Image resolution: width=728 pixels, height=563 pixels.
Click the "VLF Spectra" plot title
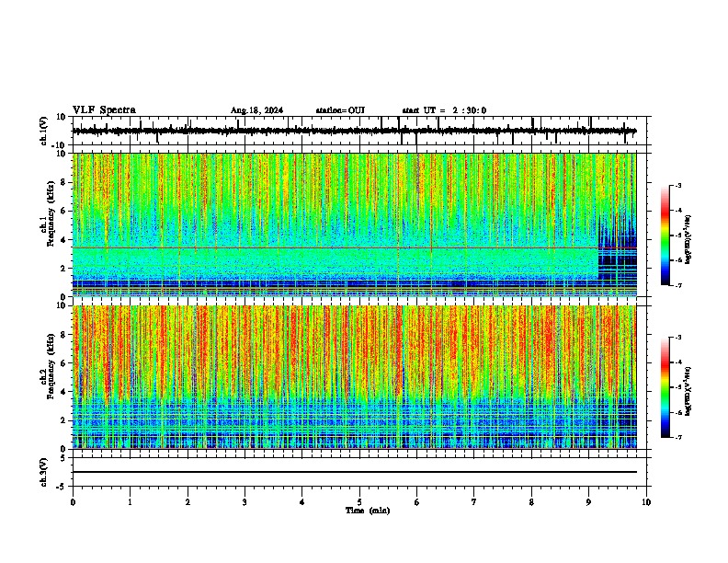104,110
